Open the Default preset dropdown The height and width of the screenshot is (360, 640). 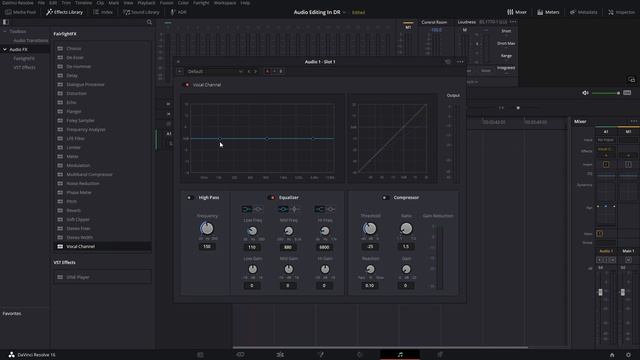214,71
